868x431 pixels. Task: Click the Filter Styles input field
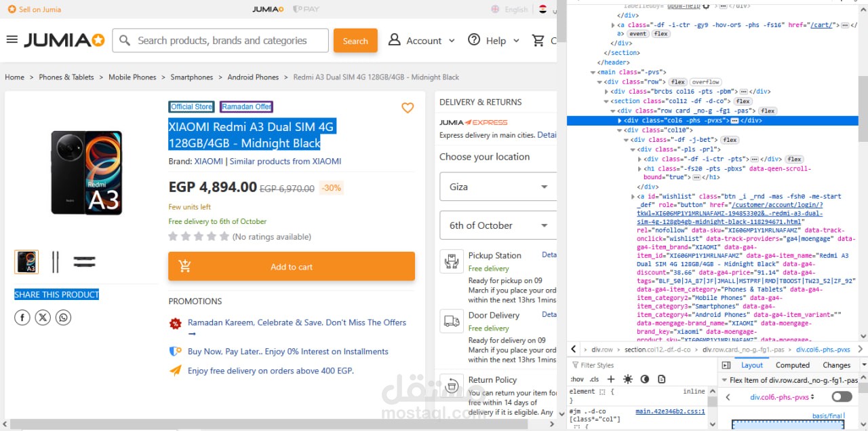pos(641,365)
